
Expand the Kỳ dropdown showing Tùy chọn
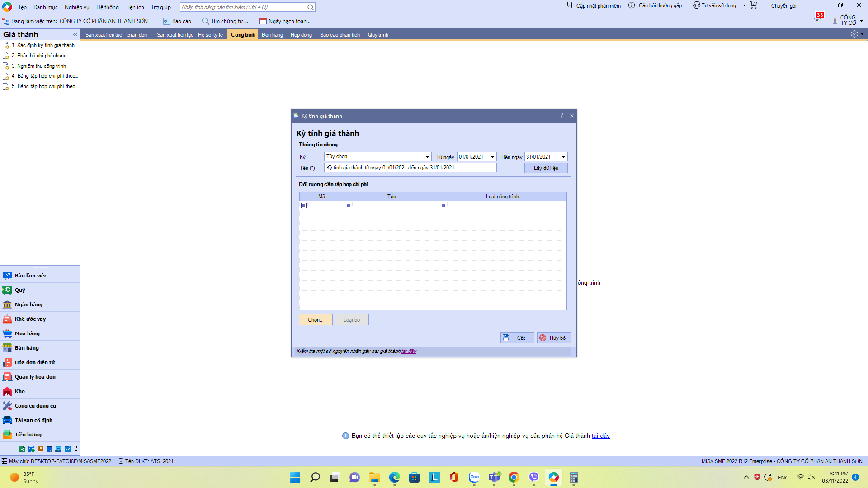pyautogui.click(x=427, y=157)
